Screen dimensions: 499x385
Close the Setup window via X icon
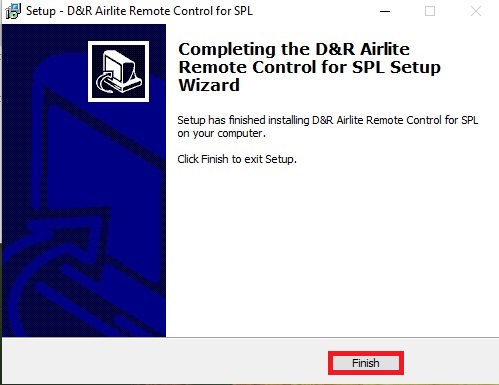point(476,11)
